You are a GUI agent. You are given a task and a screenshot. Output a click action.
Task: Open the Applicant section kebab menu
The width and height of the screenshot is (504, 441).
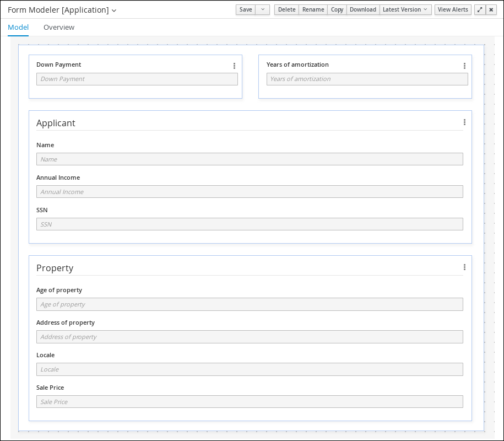pyautogui.click(x=464, y=122)
